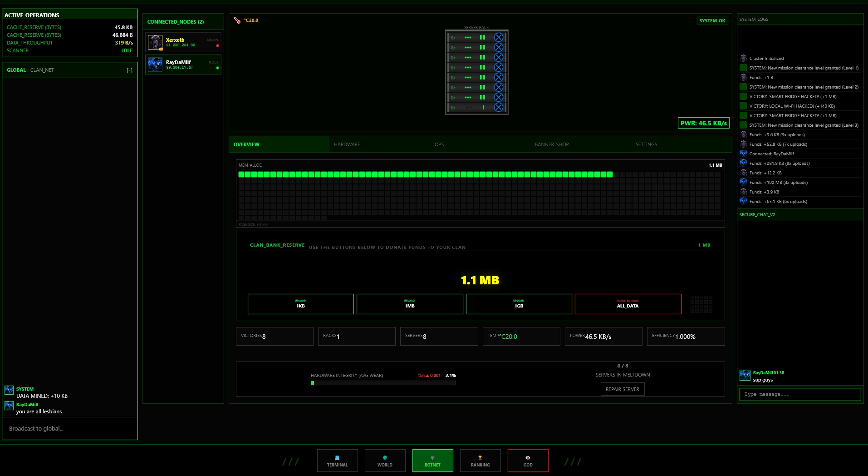
Task: Expand the SECURE_CHAT_V2 panel header
Action: pos(800,214)
